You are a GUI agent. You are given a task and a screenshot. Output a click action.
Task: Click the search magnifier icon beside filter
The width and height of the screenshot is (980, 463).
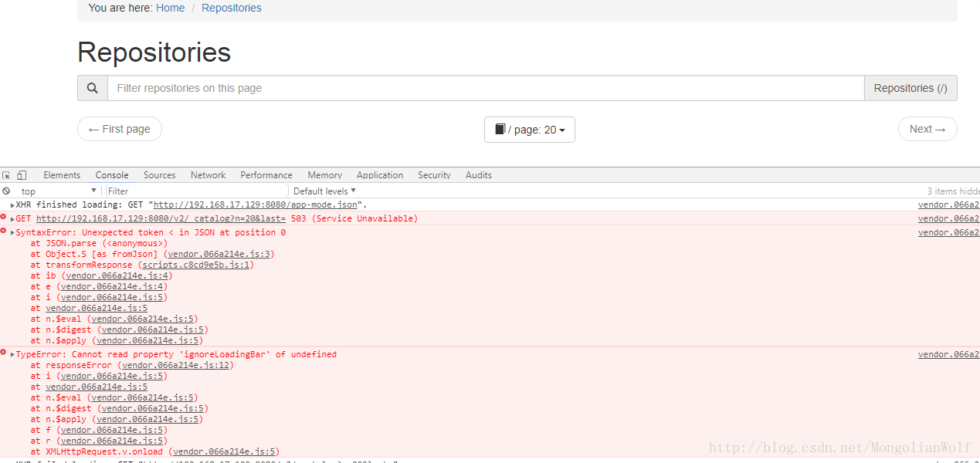[x=93, y=88]
